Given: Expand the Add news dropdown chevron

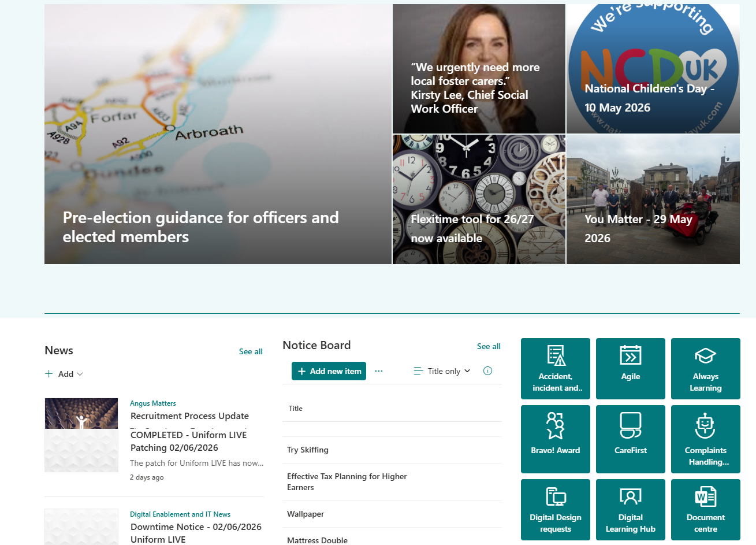Looking at the screenshot, I should coord(80,374).
